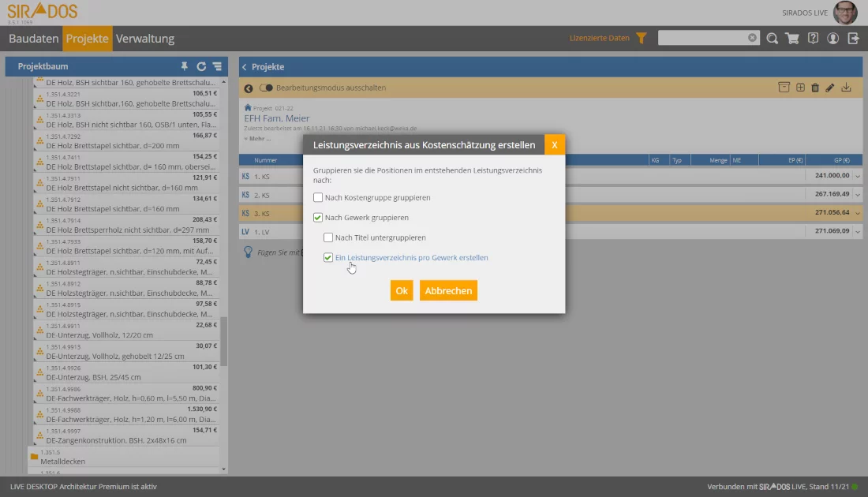The height and width of the screenshot is (497, 868).
Task: Confirm the dialog with Ok button
Action: pos(402,290)
